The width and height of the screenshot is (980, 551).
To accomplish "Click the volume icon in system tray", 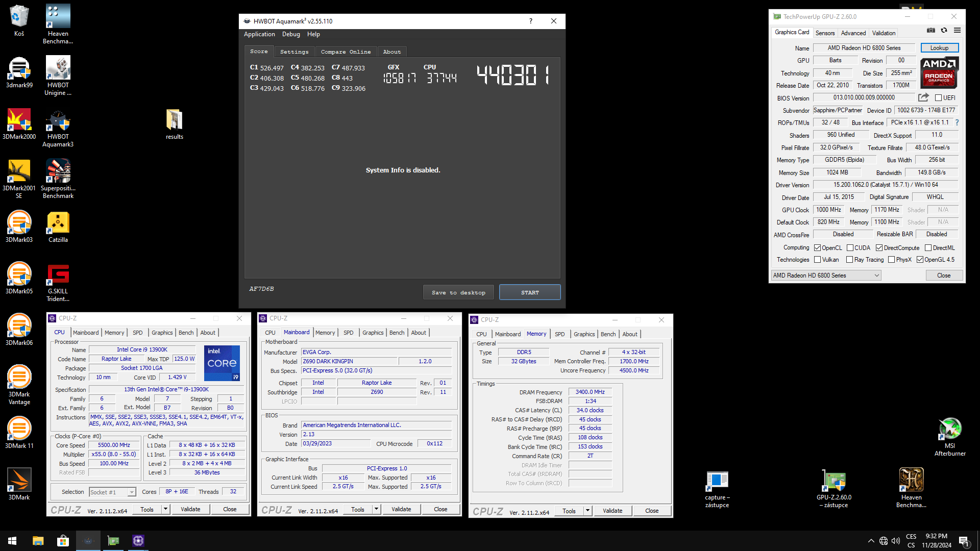I will [896, 541].
